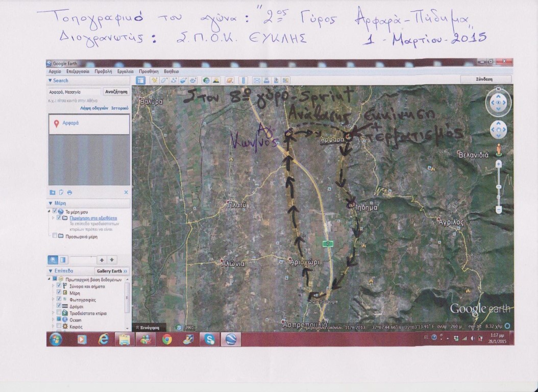The width and height of the screenshot is (538, 392).
Task: Open the Επεξεργασία menu
Action: tap(78, 71)
